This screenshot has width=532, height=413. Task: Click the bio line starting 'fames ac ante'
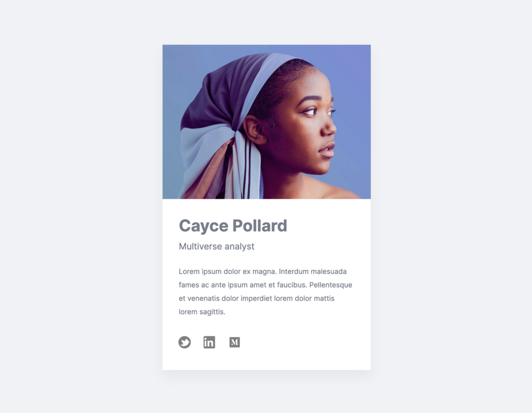pos(265,285)
